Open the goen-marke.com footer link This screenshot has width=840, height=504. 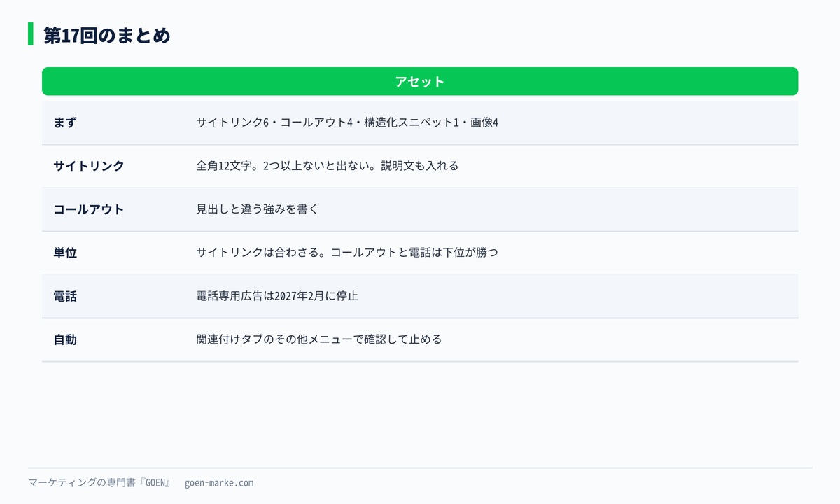coord(219,483)
